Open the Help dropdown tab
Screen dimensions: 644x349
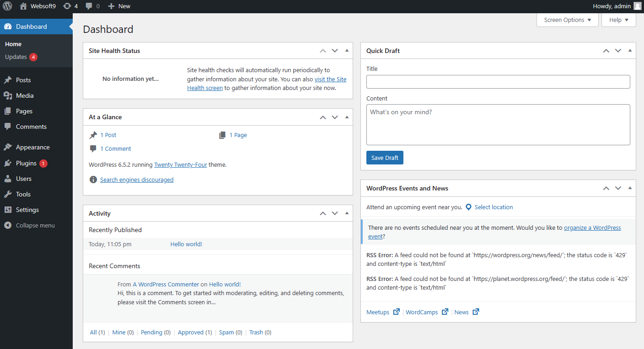coord(619,20)
